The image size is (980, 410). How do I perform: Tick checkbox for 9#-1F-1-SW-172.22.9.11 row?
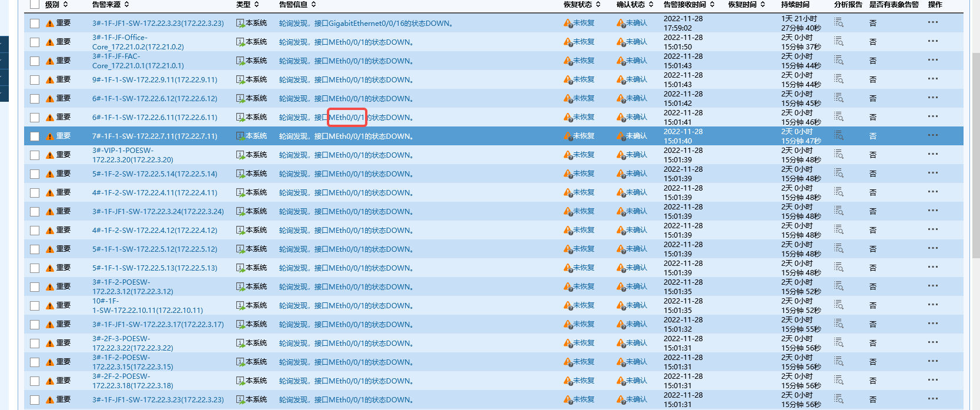tap(35, 80)
